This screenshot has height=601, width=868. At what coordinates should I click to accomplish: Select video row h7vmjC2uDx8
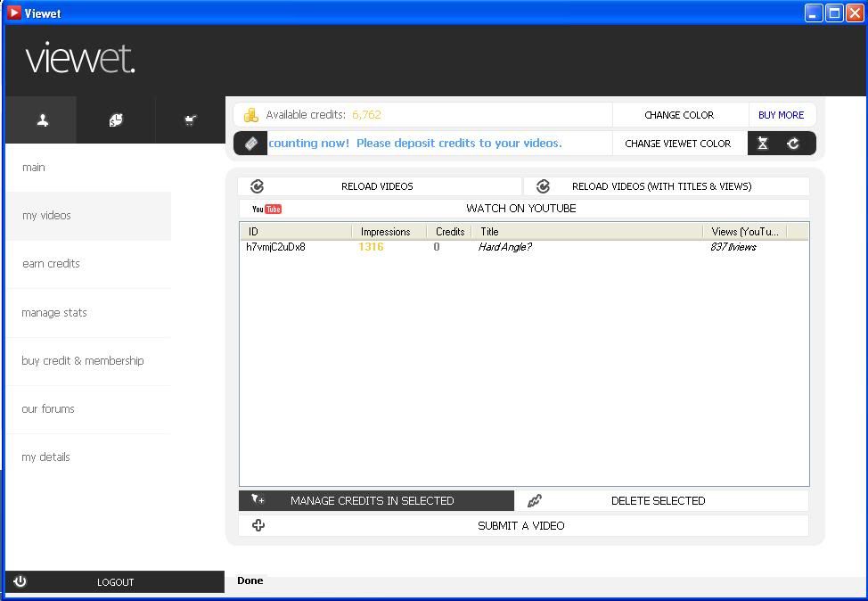[x=524, y=247]
